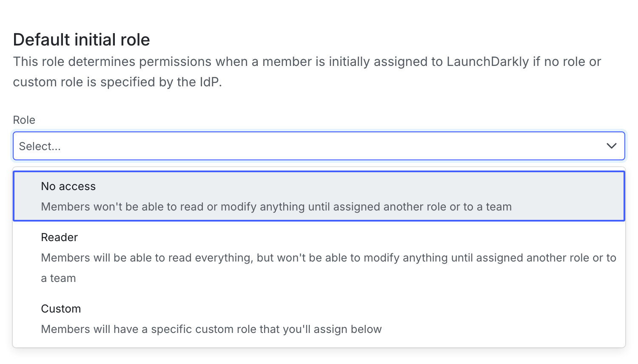The height and width of the screenshot is (364, 638).
Task: Click the blue border of the selected option
Action: 319,172
